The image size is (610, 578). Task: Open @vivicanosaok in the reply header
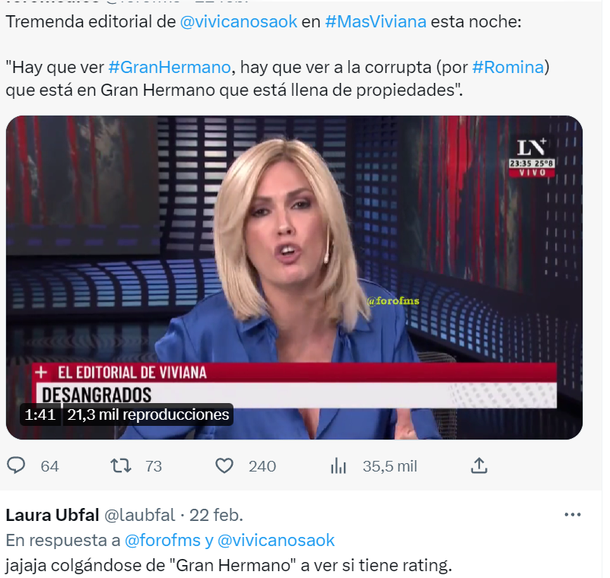point(276,540)
